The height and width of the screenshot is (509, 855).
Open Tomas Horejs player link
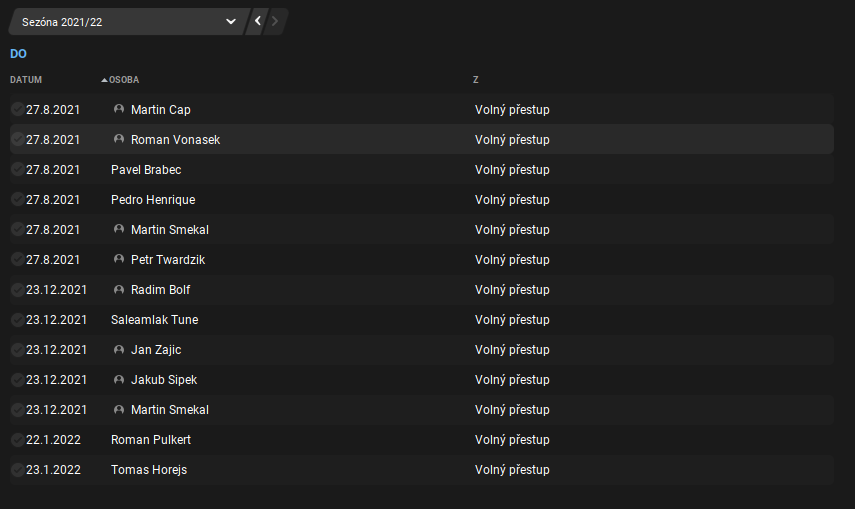[x=148, y=469]
